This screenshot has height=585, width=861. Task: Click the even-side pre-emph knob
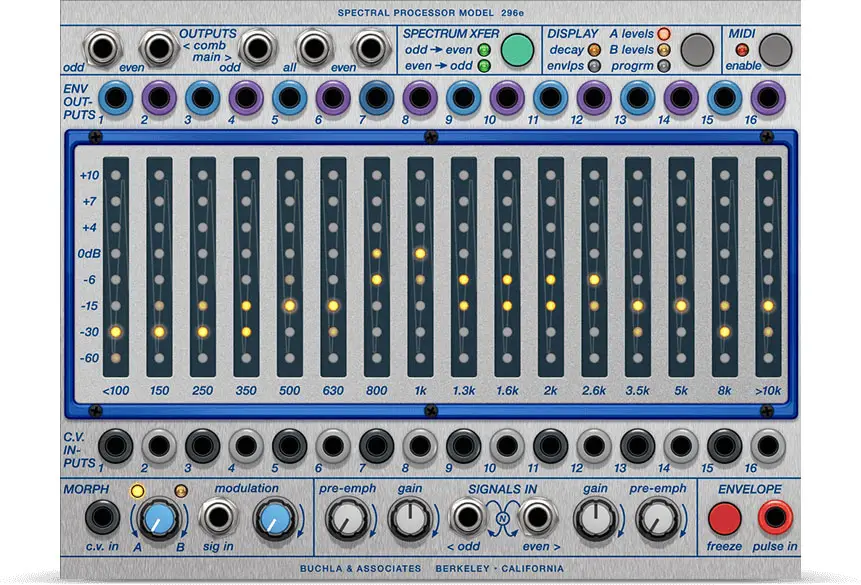point(657,519)
